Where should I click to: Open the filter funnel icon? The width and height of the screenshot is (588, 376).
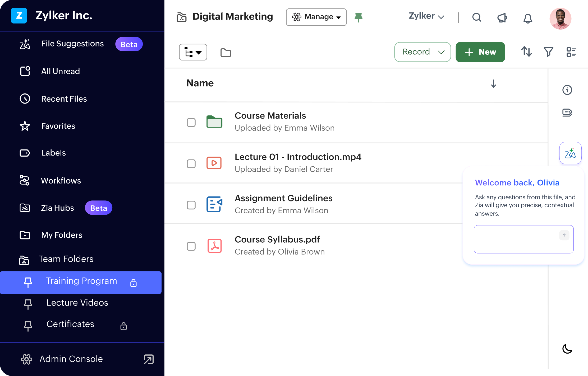(548, 52)
